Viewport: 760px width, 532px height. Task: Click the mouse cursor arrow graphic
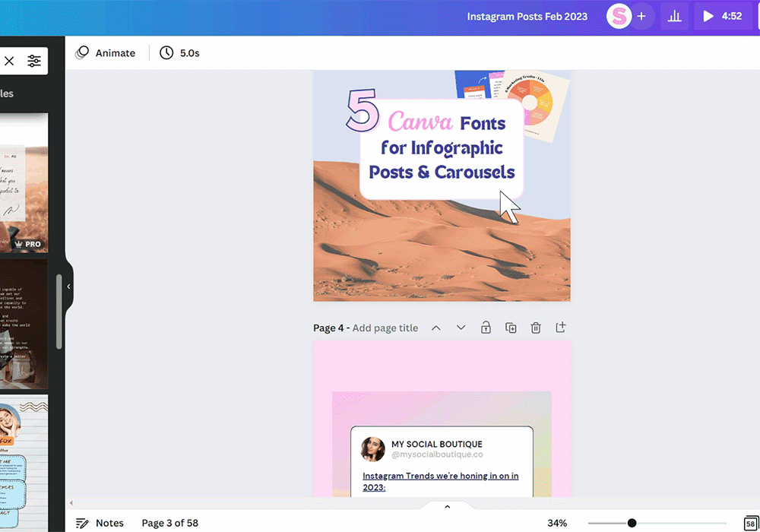(x=510, y=207)
